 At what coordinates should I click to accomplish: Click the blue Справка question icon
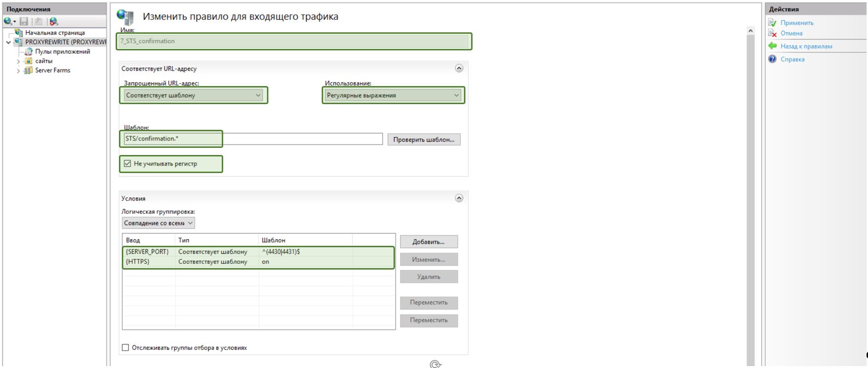pyautogui.click(x=772, y=59)
